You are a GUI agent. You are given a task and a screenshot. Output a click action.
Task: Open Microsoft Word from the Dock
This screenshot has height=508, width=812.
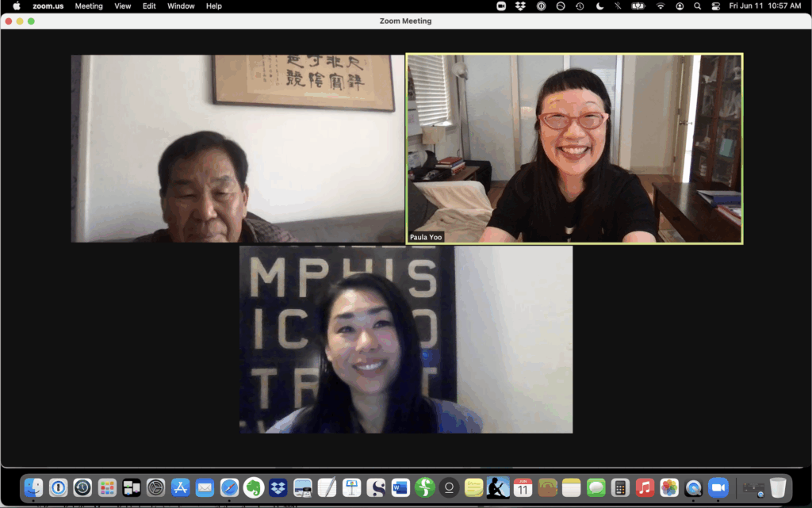pyautogui.click(x=400, y=487)
